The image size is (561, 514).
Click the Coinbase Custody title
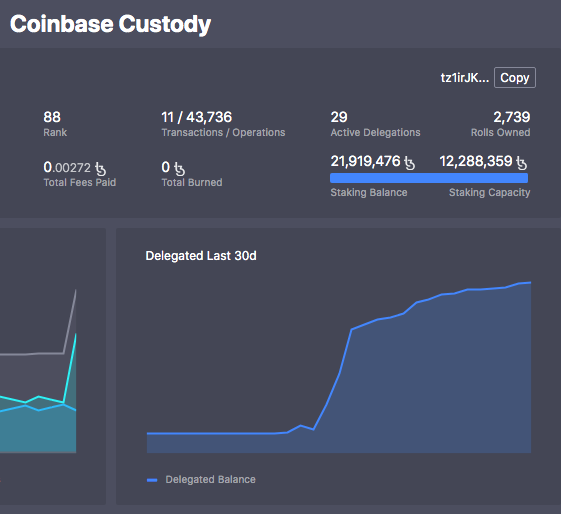pos(110,24)
